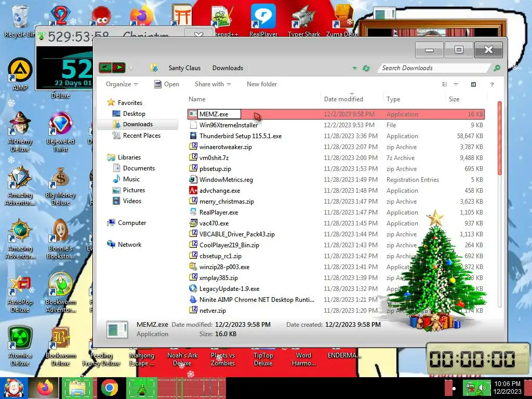532x399 pixels.
Task: Click the pbsetup.zip archive icon
Action: (x=193, y=168)
